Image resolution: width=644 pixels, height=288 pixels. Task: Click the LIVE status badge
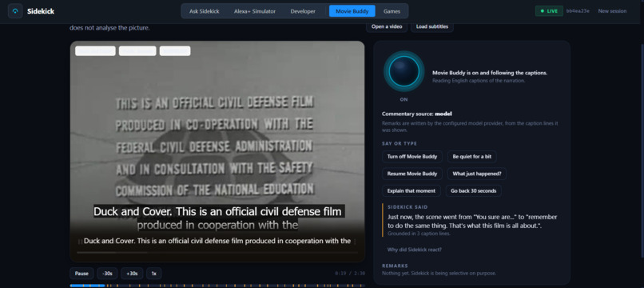(549, 11)
